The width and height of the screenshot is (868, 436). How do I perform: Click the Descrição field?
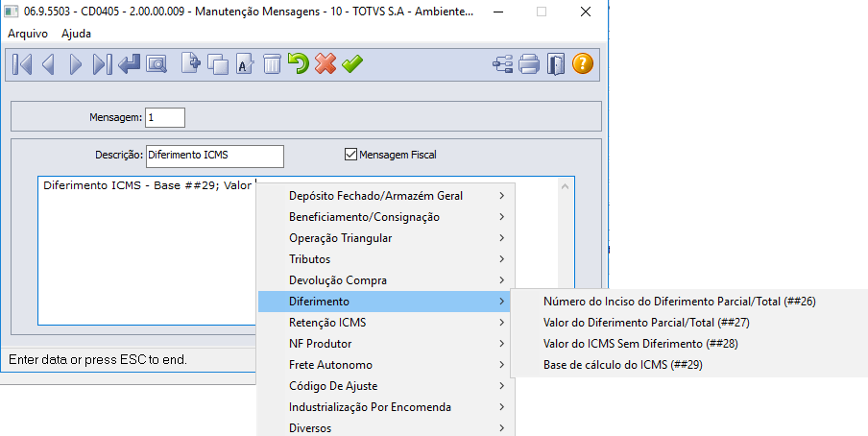point(215,157)
